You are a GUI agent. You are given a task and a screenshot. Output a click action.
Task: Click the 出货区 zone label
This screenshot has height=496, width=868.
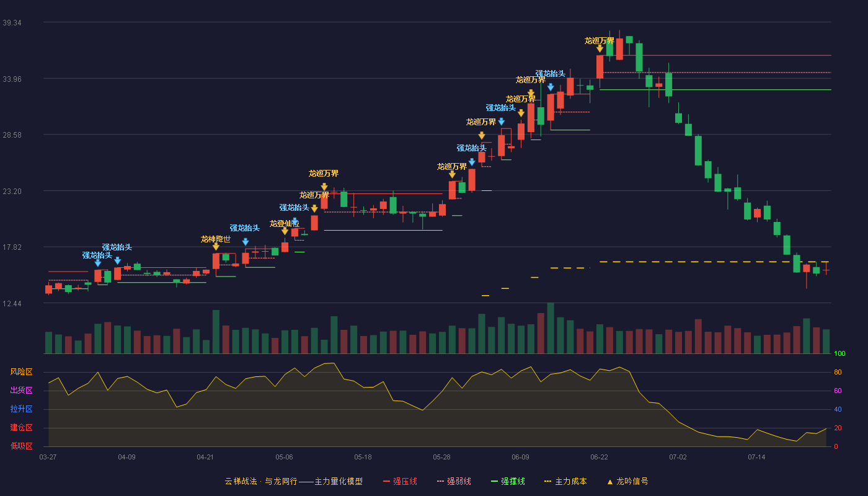[21, 391]
